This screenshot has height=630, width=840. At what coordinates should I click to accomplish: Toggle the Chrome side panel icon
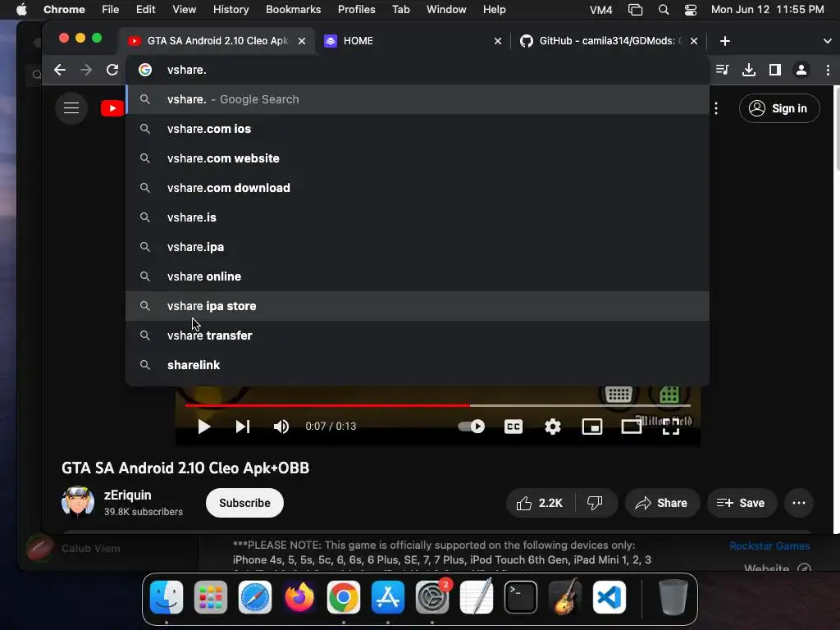(775, 70)
